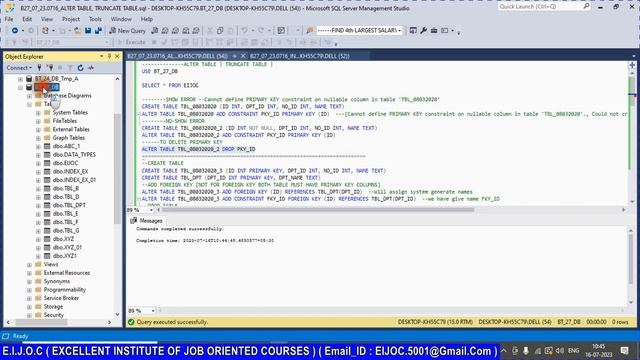
Task: Expand the BT_24_DB_Tmp_A database node
Action: (x=20, y=79)
